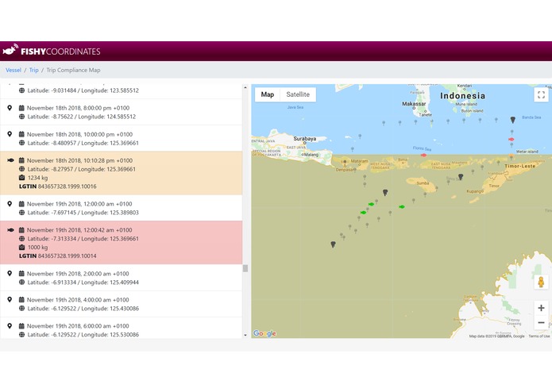
Task: Toggle fullscreen map view
Action: (541, 94)
